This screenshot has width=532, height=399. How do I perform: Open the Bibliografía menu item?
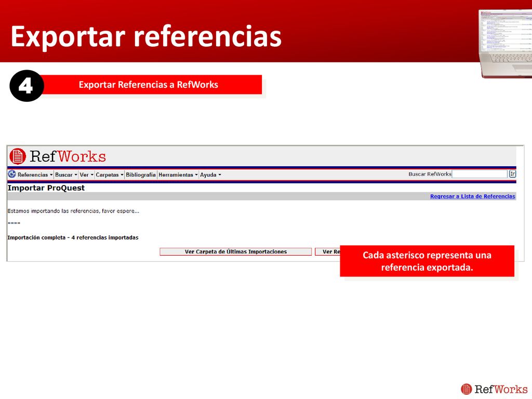click(140, 175)
